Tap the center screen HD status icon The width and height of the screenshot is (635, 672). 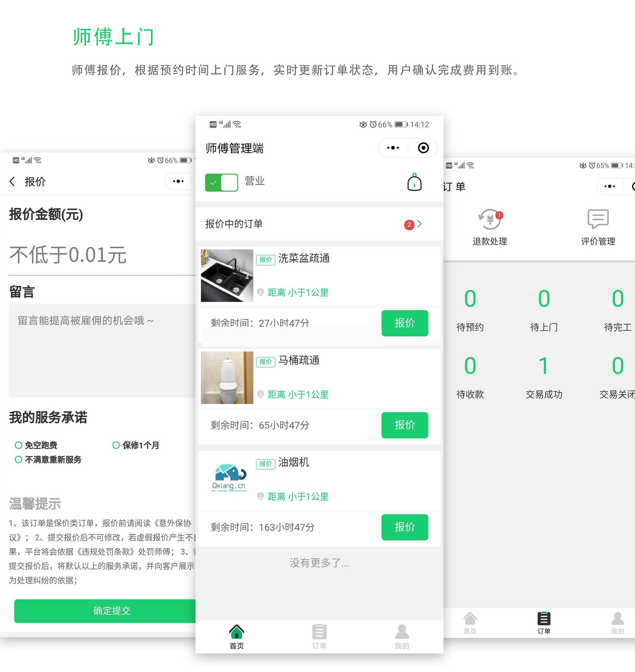[x=213, y=125]
